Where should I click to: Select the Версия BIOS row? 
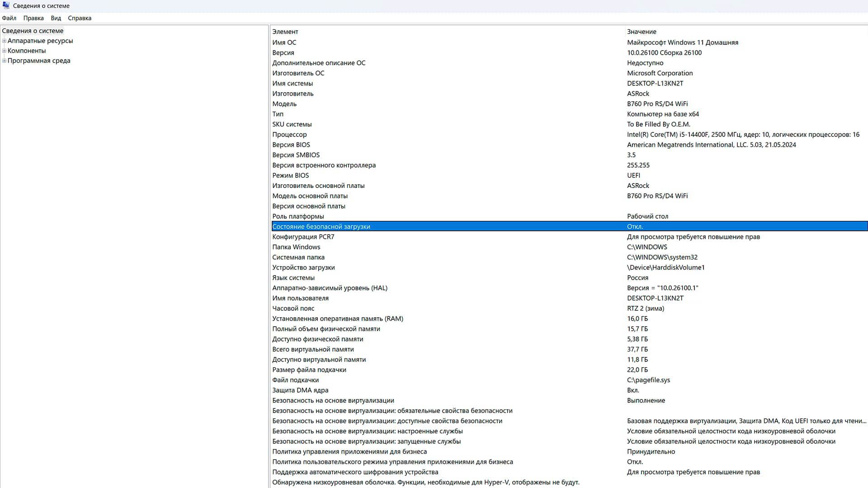pyautogui.click(x=291, y=145)
